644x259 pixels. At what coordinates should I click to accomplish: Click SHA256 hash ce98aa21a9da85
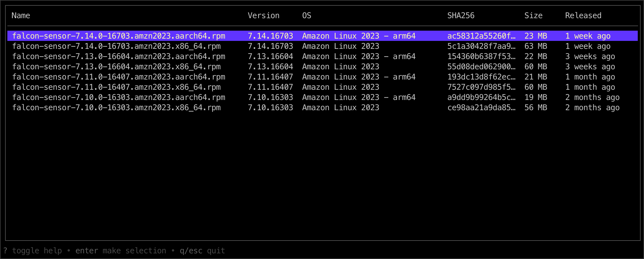[x=481, y=108]
